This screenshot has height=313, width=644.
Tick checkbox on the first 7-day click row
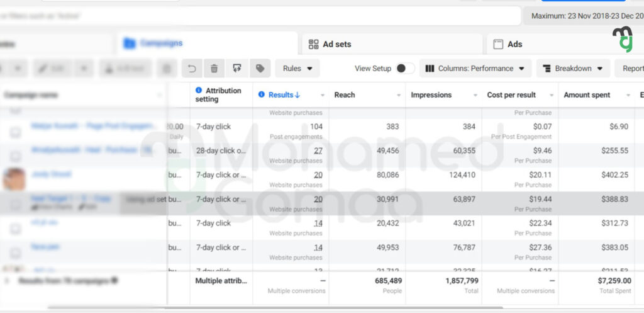[x=16, y=132]
